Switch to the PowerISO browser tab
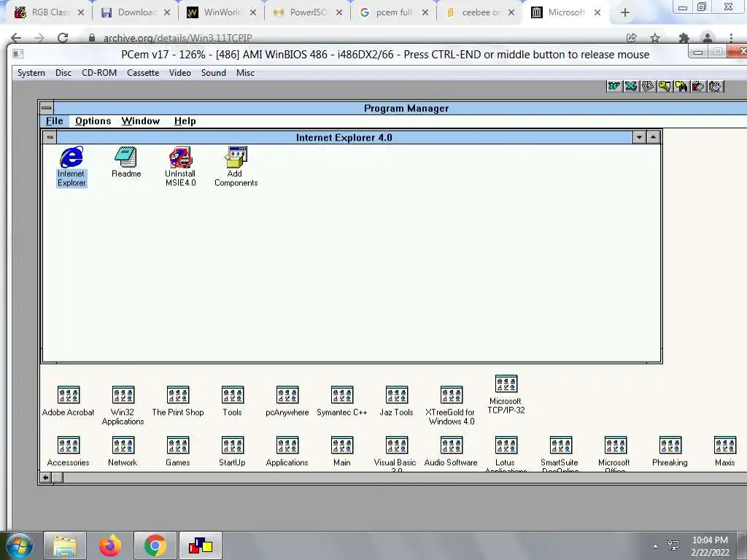The width and height of the screenshot is (747, 560). click(x=308, y=12)
